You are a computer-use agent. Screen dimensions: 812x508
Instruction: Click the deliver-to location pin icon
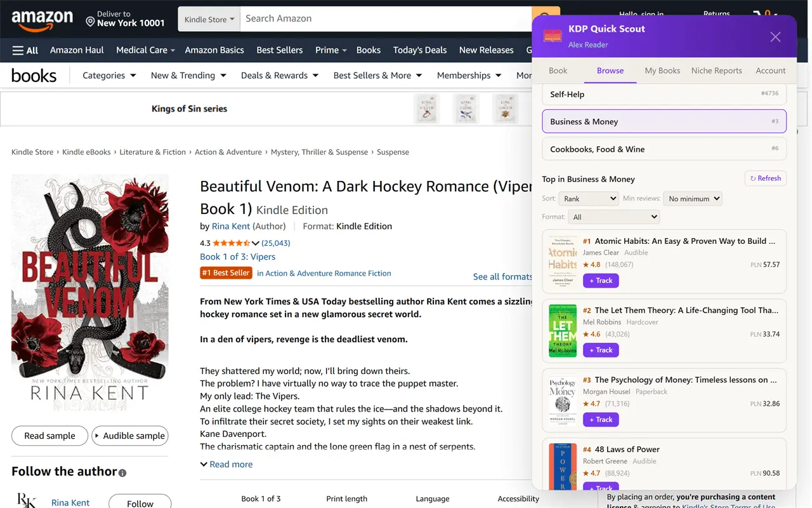click(90, 22)
